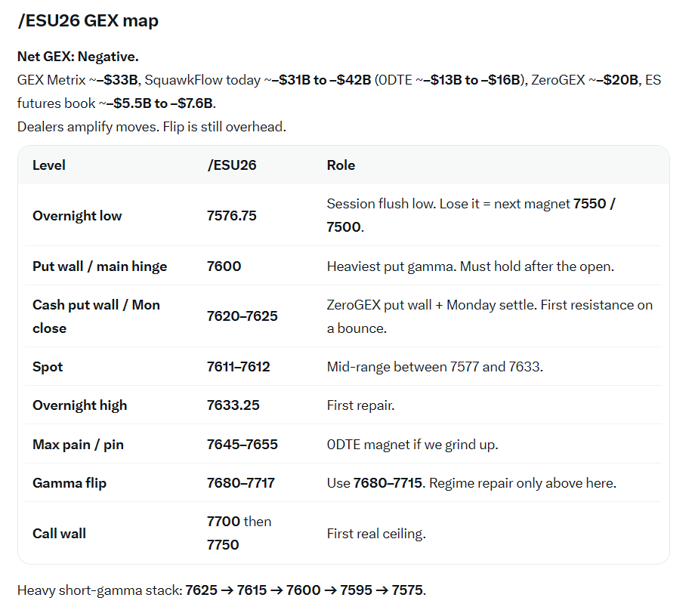Select the Overnight low row label

point(77,216)
